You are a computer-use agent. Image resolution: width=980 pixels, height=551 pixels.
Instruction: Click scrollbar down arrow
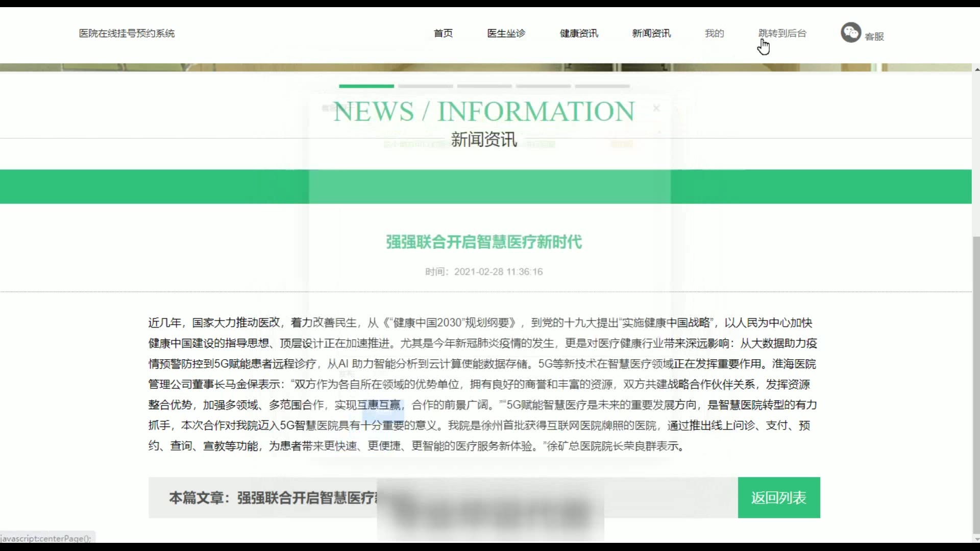(x=976, y=539)
